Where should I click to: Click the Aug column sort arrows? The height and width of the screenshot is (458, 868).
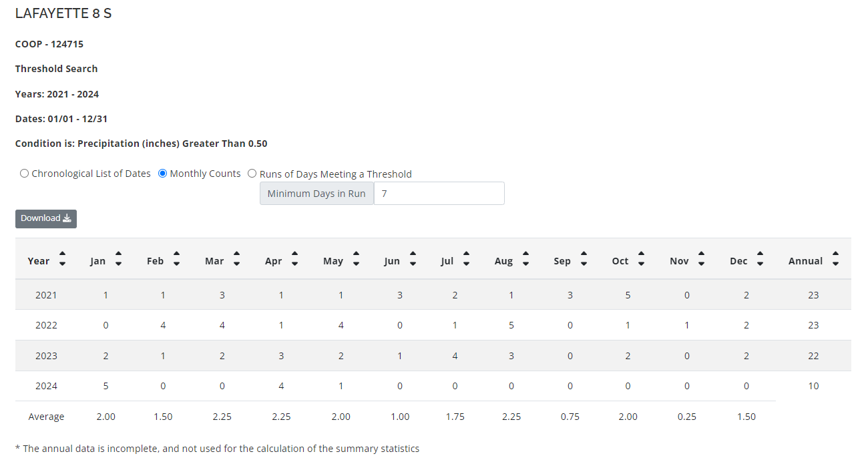click(x=525, y=259)
